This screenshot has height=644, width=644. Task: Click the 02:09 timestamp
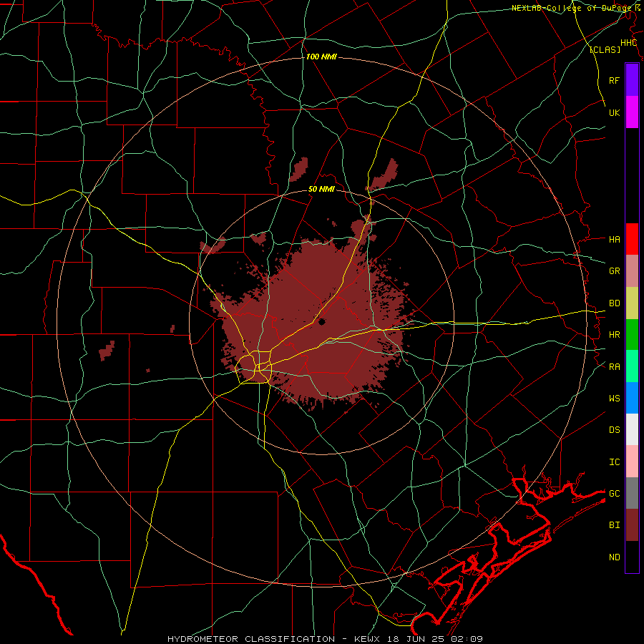[x=467, y=639]
